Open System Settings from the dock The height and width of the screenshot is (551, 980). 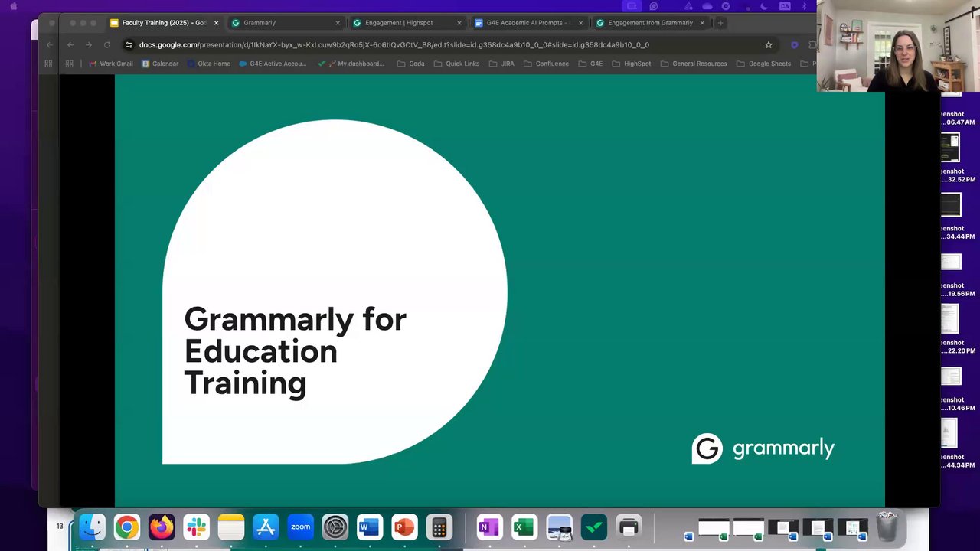coord(335,527)
